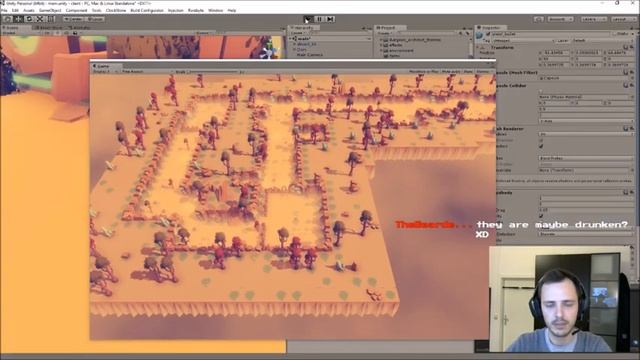Toggle the Motion Vectors checkbox in Mesh Renderer
Image resolution: width=640 pixels, height=360 pixels.
(541, 146)
